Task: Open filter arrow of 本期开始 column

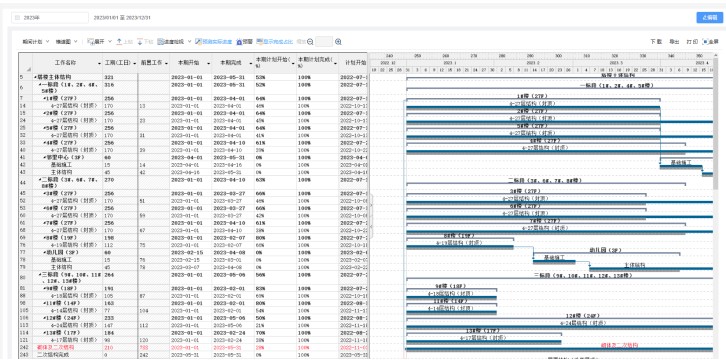Action: click(208, 63)
